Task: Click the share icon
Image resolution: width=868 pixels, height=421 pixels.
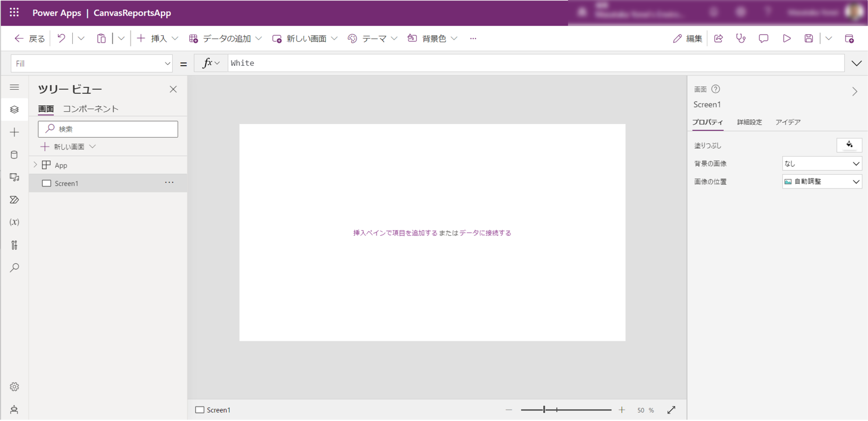Action: 719,39
